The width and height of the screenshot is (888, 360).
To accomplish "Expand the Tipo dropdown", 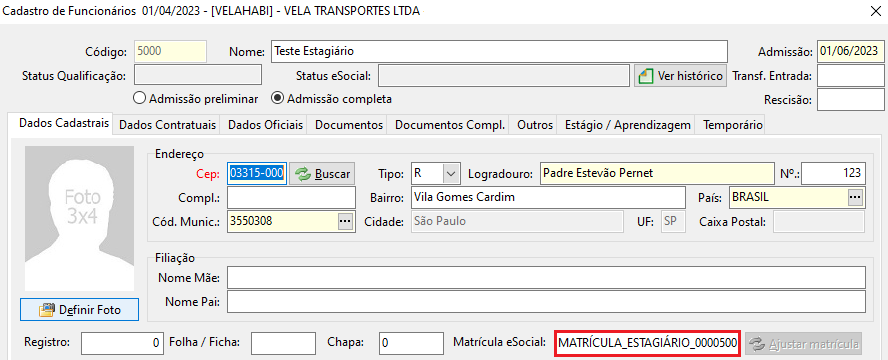I will pyautogui.click(x=450, y=174).
